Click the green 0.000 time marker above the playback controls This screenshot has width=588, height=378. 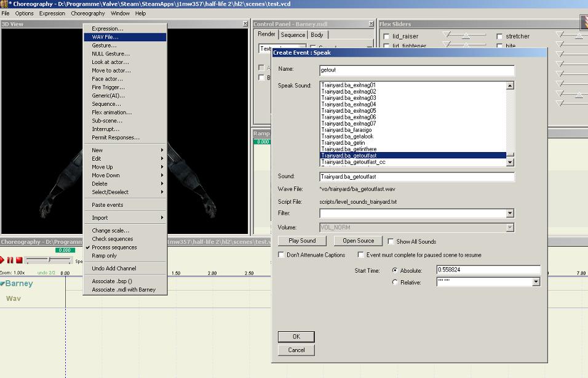[x=65, y=250]
